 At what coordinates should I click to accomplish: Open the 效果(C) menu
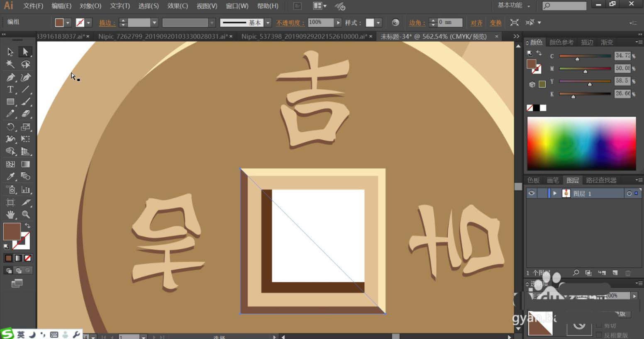click(178, 6)
